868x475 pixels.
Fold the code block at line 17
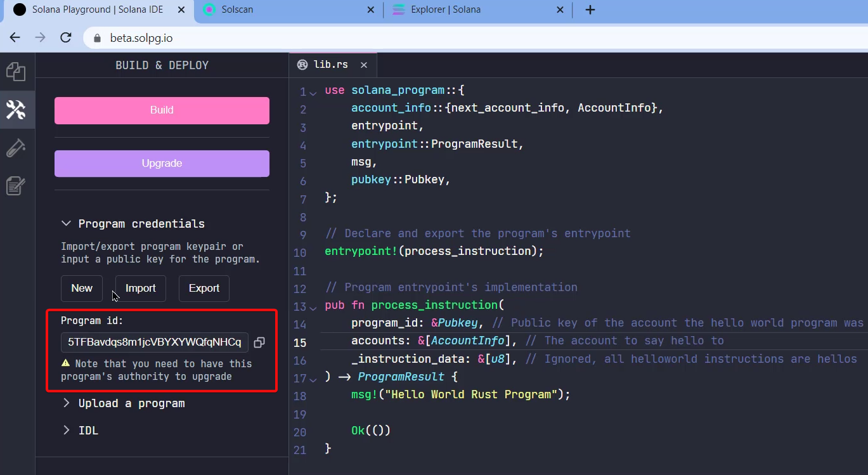(x=313, y=379)
